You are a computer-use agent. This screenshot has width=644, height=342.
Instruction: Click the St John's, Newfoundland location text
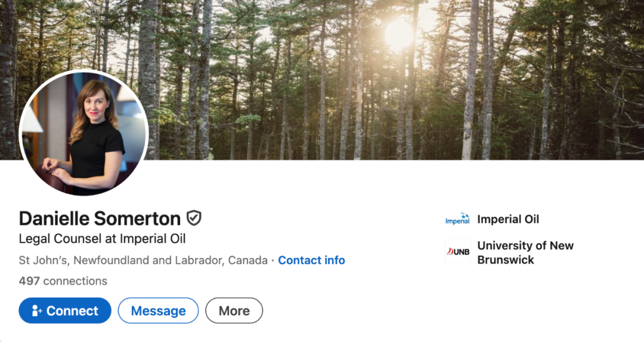pos(143,260)
